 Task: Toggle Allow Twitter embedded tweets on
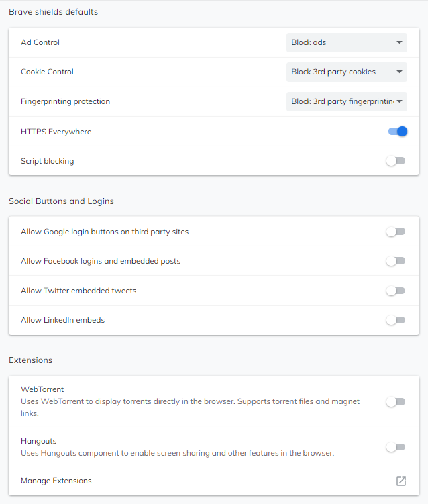[396, 291]
